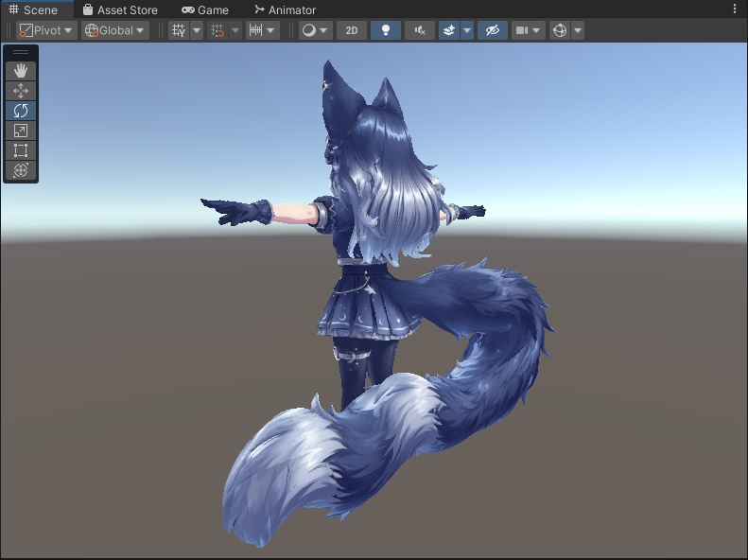Switch to the Animator tab

coord(285,9)
